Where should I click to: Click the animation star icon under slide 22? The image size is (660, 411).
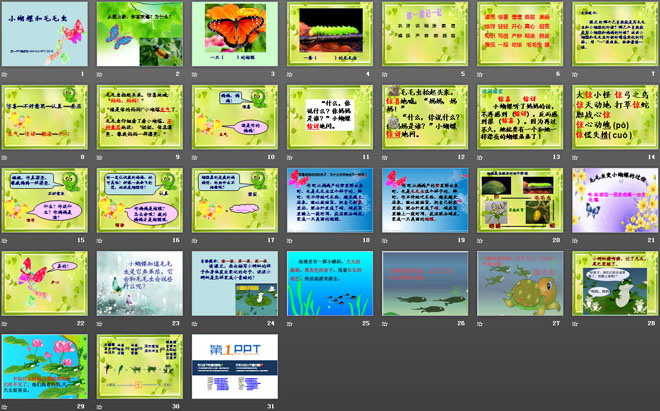(x=4, y=324)
